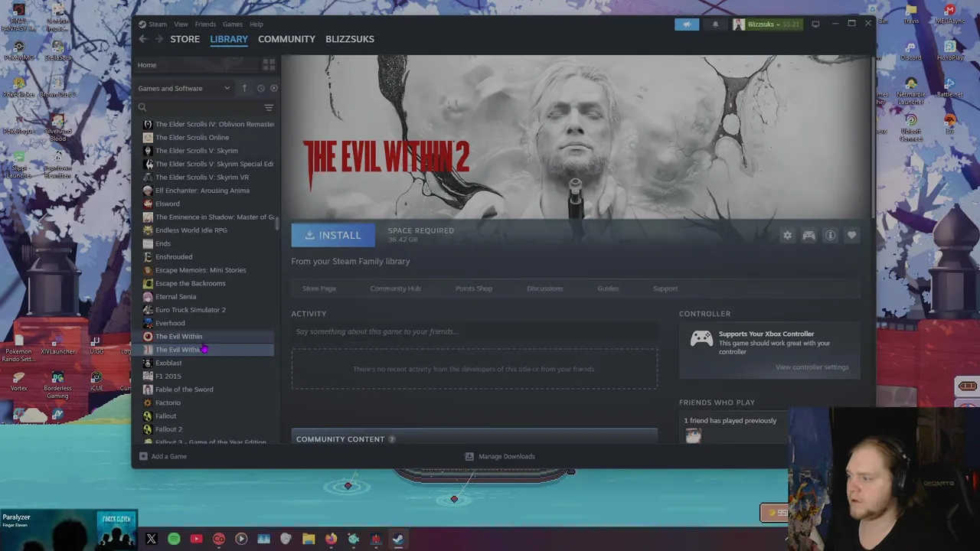This screenshot has height=551, width=980.
Task: Switch to the STORE tab
Action: [x=185, y=39]
